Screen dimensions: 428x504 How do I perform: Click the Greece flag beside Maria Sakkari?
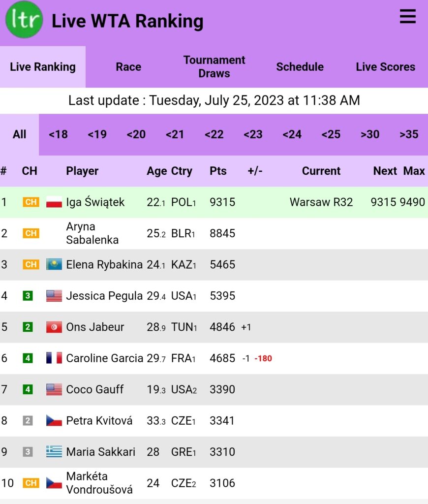(x=54, y=452)
